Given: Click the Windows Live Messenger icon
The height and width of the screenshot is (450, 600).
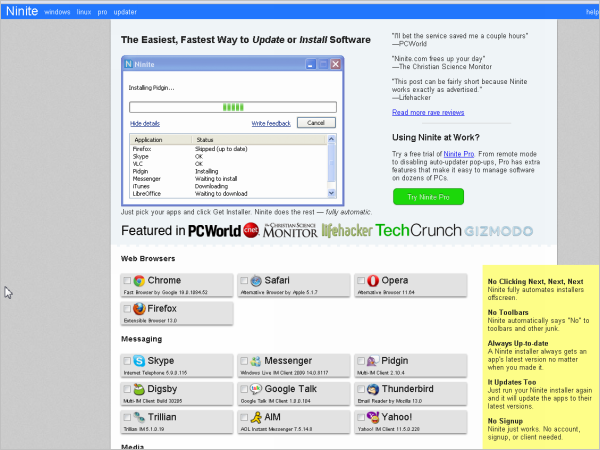Looking at the screenshot, I should point(256,361).
